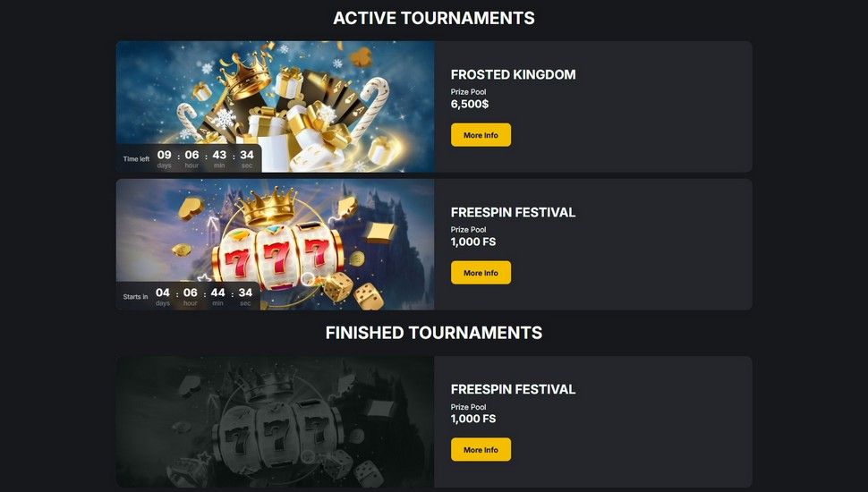Select the finished Freespin Festival title
Viewport: 868px width, 492px height.
pos(513,390)
